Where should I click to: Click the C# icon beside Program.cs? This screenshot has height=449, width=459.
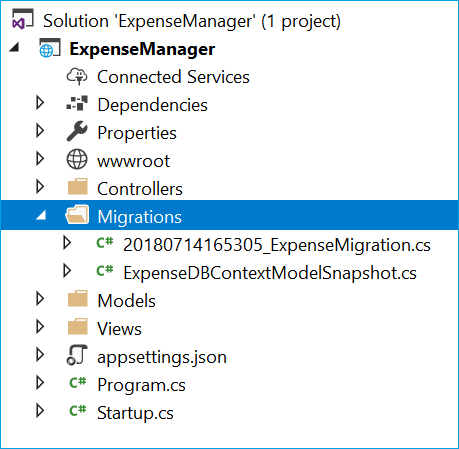pos(78,383)
